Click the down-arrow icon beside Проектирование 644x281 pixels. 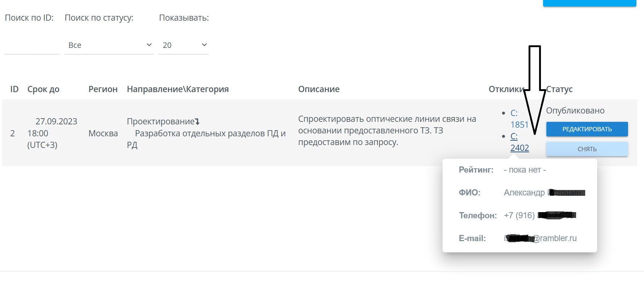(197, 122)
